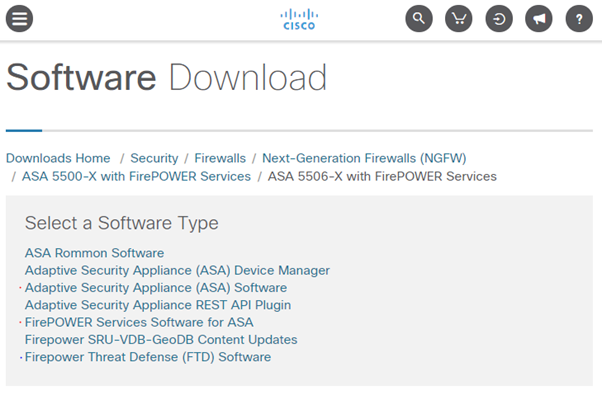This screenshot has height=400, width=602.
Task: Select Firepower SRU-VDB-GeoDB Content Updates
Action: point(161,339)
